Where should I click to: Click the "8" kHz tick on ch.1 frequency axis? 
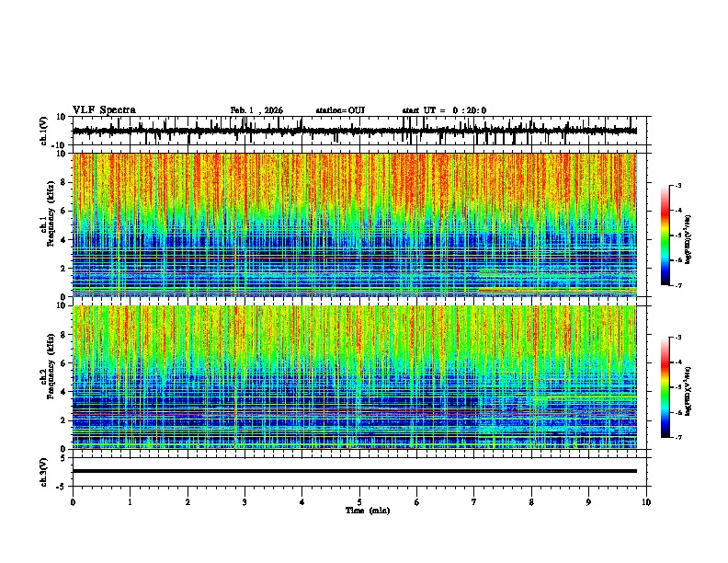pyautogui.click(x=64, y=182)
